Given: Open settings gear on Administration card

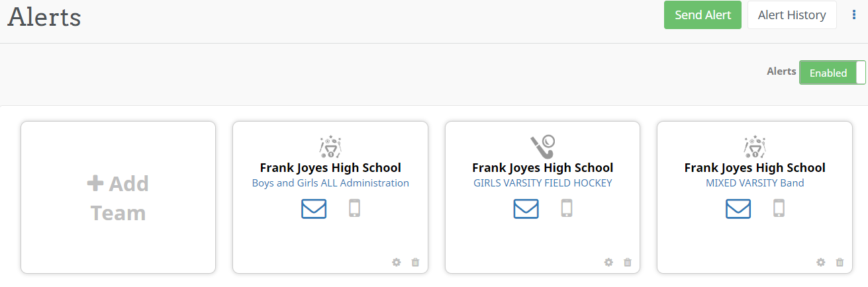Looking at the screenshot, I should click(397, 263).
